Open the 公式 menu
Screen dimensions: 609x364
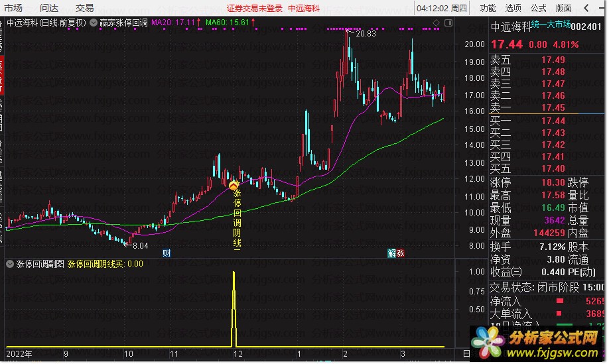click(538, 8)
